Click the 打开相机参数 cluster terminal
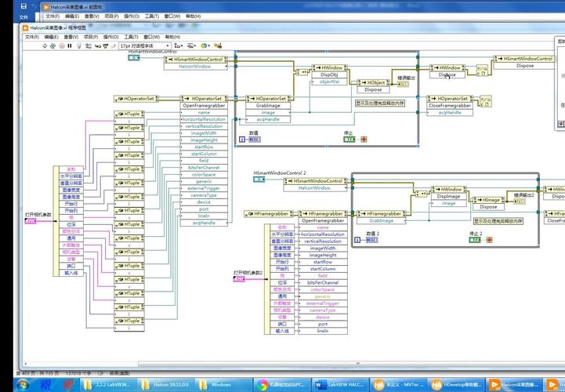 (x=30, y=221)
